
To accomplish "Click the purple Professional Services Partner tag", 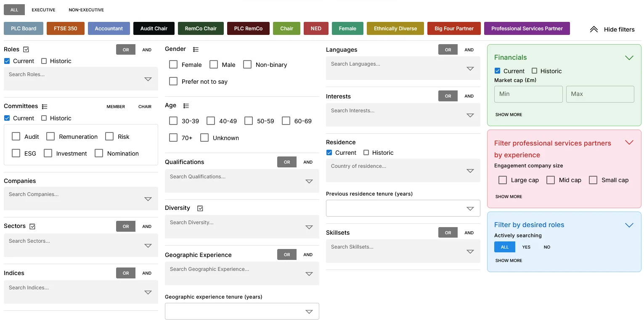I will (527, 29).
